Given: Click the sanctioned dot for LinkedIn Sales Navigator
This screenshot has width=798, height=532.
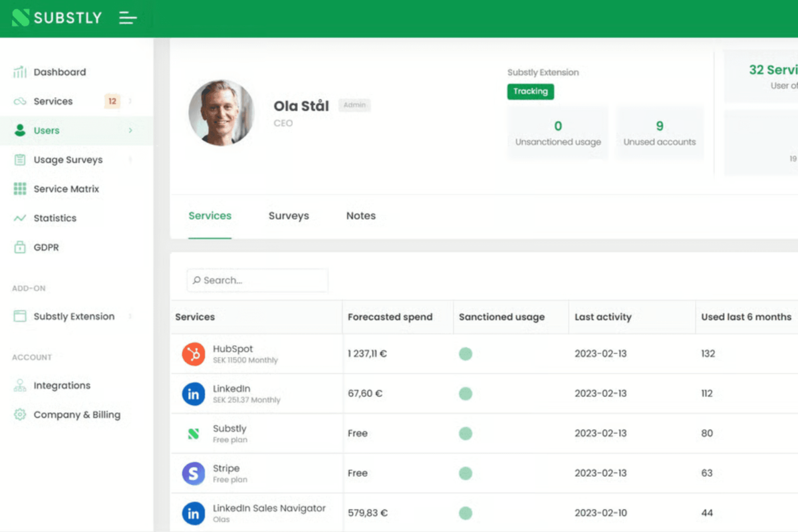Looking at the screenshot, I should [465, 513].
